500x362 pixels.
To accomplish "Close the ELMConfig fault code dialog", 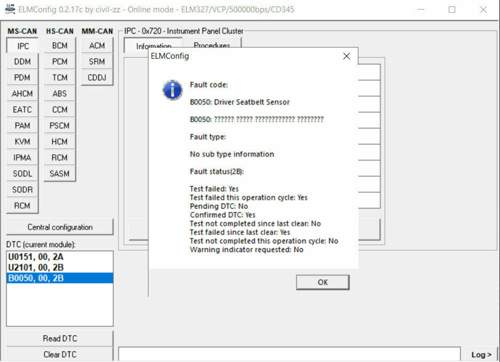I will pos(347,56).
